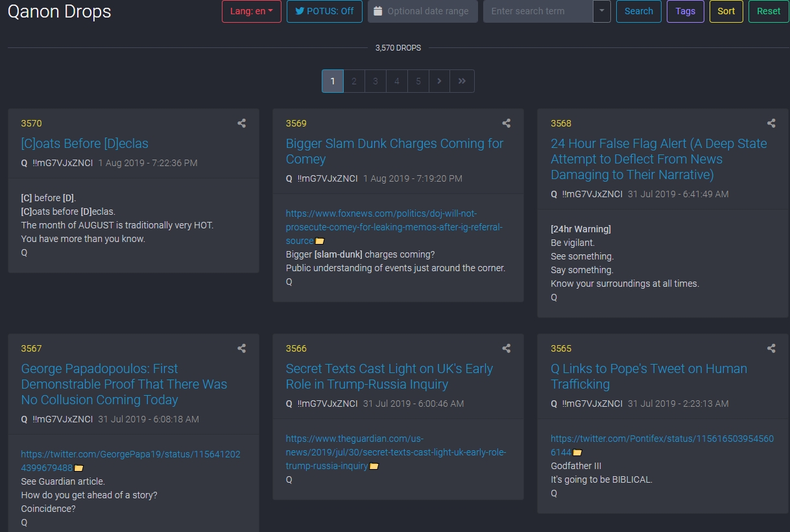Go to next page arrow
Viewport: 790px width, 532px height.
(439, 81)
